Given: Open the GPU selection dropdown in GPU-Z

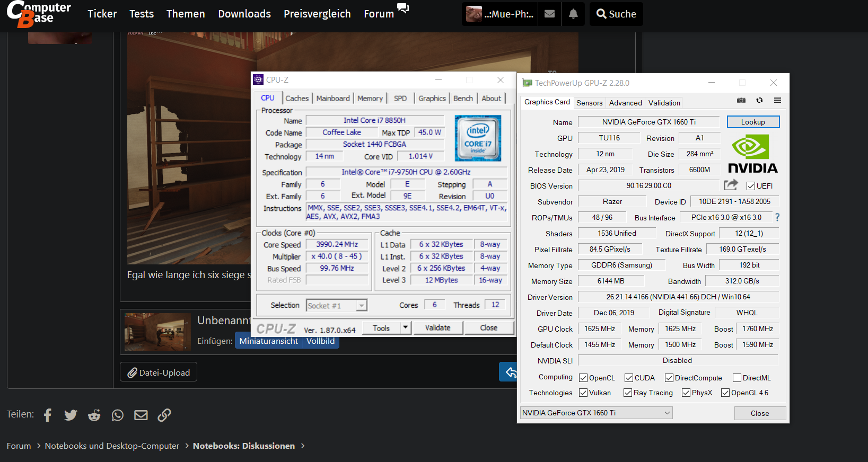Looking at the screenshot, I should [x=597, y=413].
